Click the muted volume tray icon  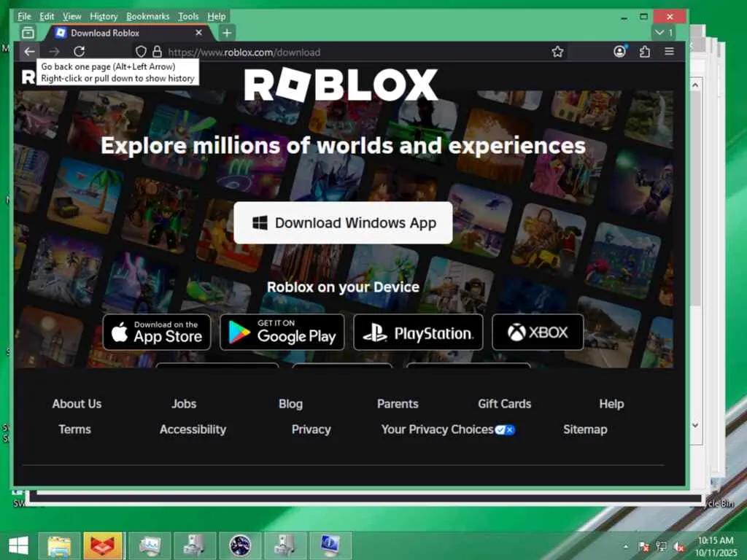(679, 547)
